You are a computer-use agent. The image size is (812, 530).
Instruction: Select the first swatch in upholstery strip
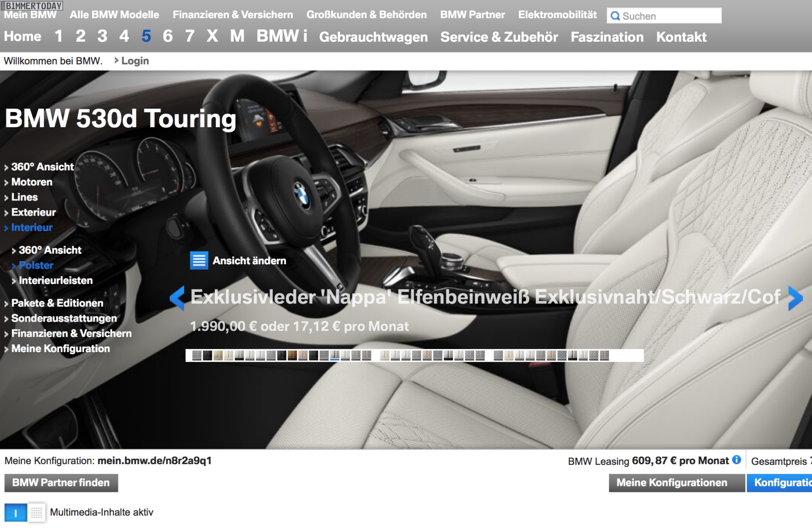coord(197,355)
